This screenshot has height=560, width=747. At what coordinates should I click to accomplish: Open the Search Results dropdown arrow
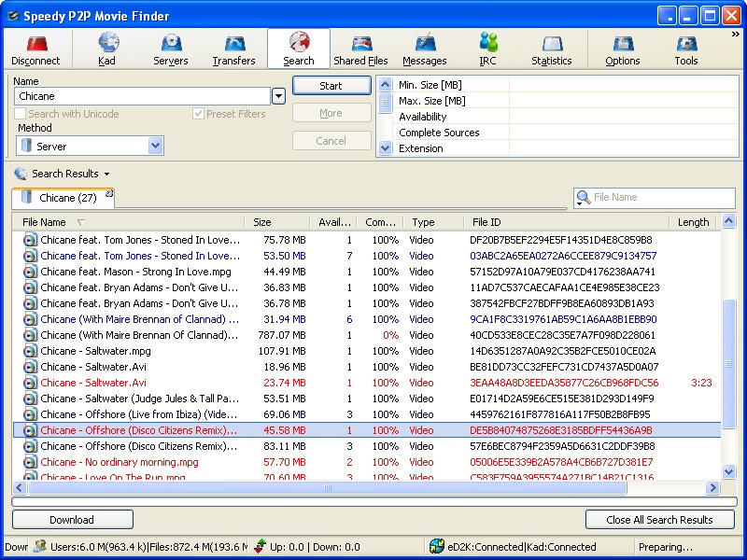click(106, 175)
